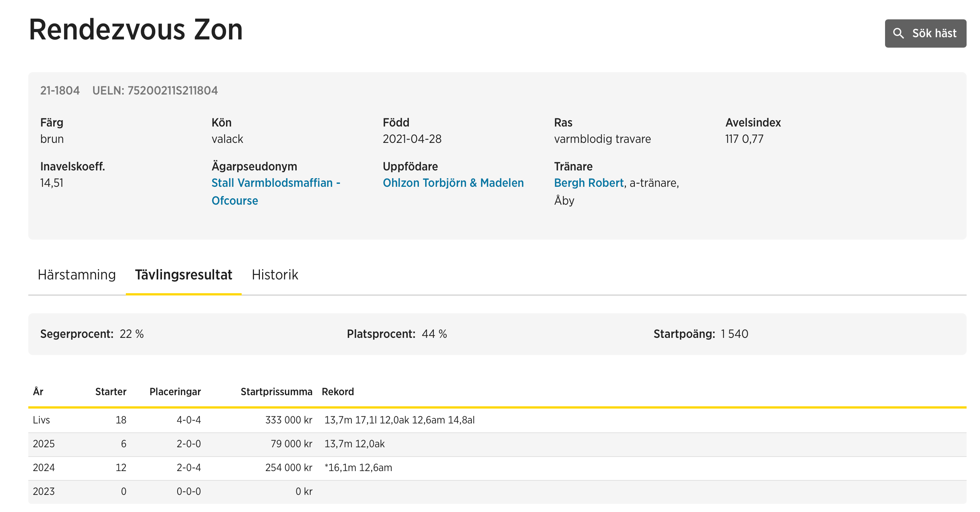980x512 pixels.
Task: Click Livs earnings 333 000 kr
Action: 289,420
